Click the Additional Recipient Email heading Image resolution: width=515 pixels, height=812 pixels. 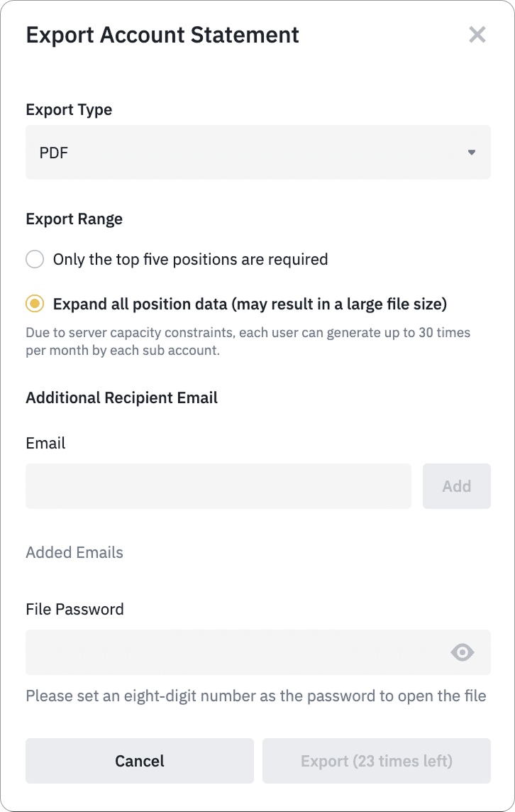click(x=121, y=397)
